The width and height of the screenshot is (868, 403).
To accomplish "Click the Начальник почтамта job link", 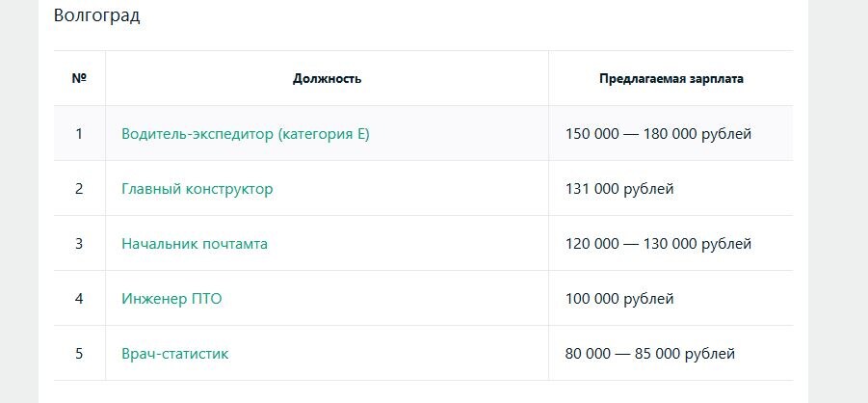I will (194, 244).
